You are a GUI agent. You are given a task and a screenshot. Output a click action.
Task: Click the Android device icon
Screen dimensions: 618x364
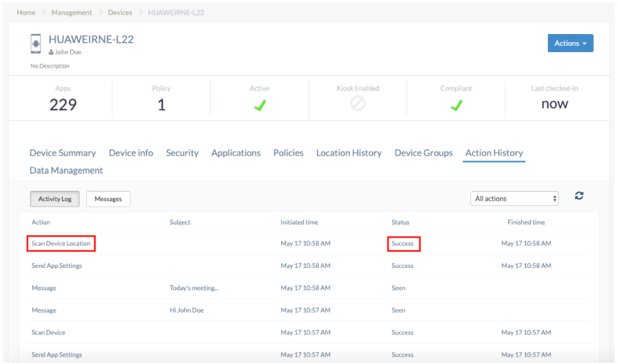pyautogui.click(x=36, y=45)
